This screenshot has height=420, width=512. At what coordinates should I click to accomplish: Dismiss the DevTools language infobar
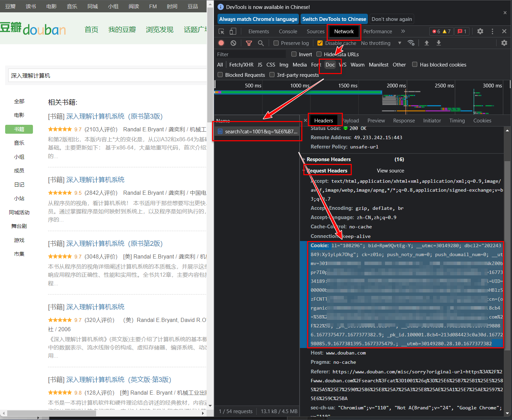[x=505, y=13]
